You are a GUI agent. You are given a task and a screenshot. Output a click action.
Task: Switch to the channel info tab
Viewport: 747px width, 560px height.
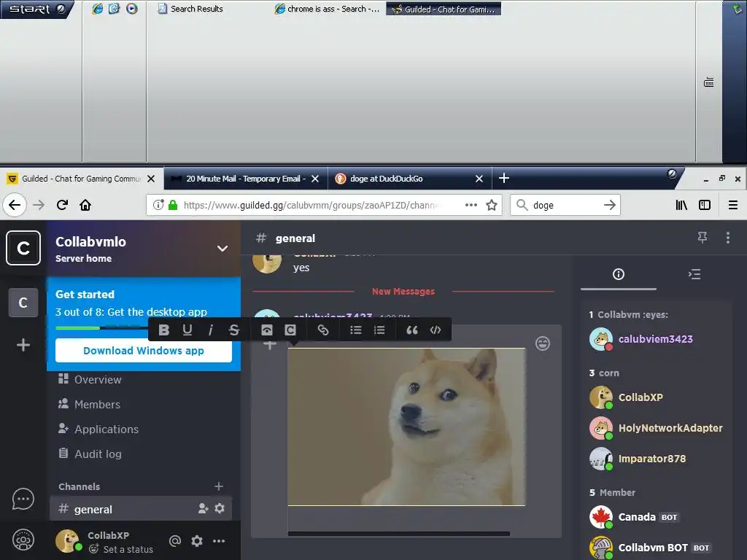coord(619,274)
